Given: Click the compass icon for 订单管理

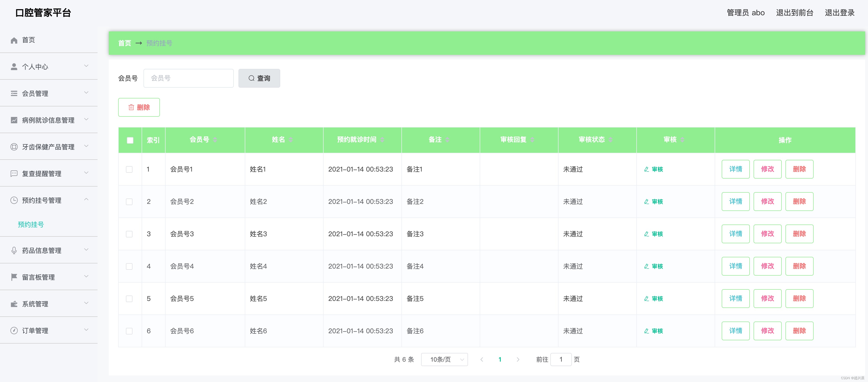Looking at the screenshot, I should pos(14,330).
